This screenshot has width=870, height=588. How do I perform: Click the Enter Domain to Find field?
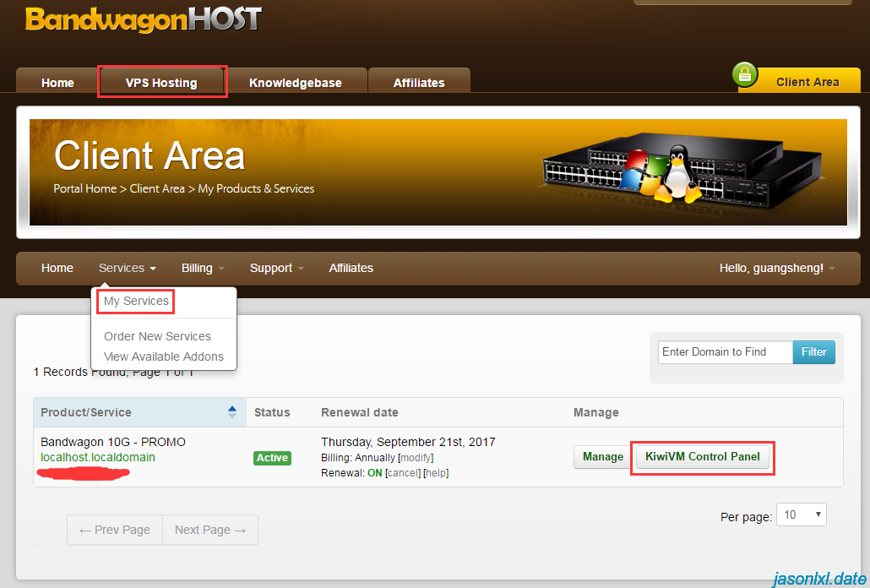tap(726, 352)
